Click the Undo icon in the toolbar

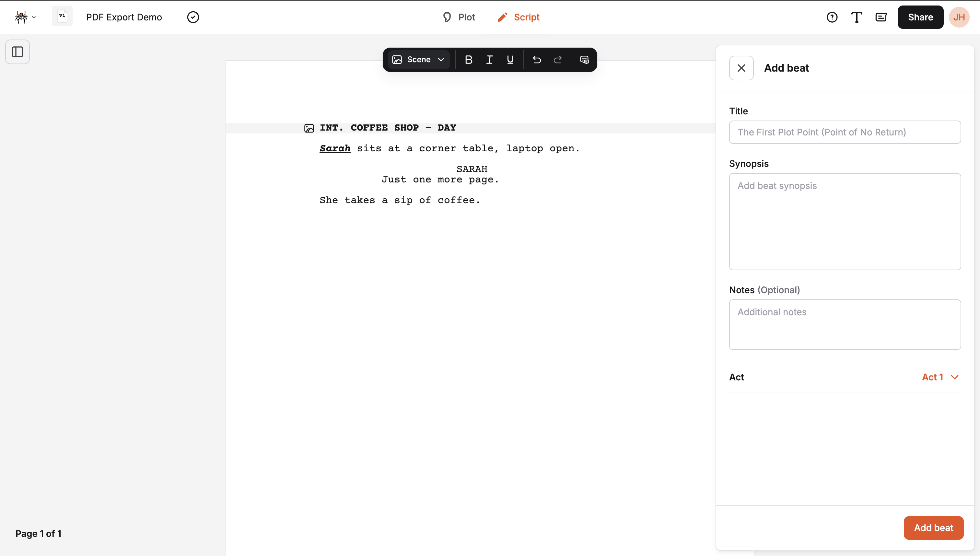pos(537,60)
